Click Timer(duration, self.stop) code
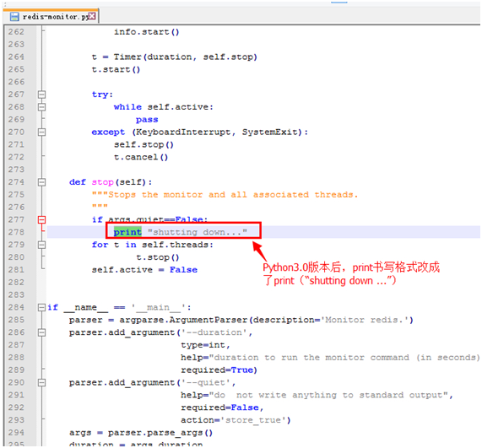The width and height of the screenshot is (482, 448). click(x=186, y=57)
